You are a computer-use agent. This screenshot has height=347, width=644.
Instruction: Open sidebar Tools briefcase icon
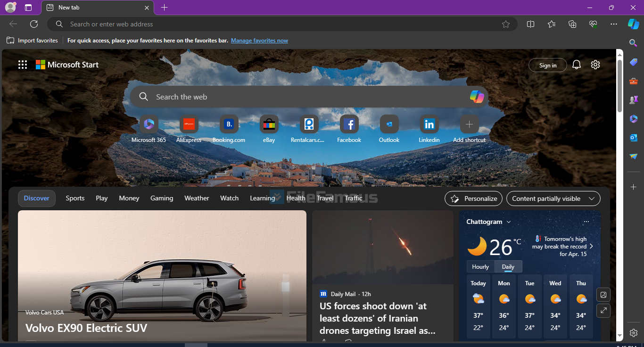tap(634, 81)
